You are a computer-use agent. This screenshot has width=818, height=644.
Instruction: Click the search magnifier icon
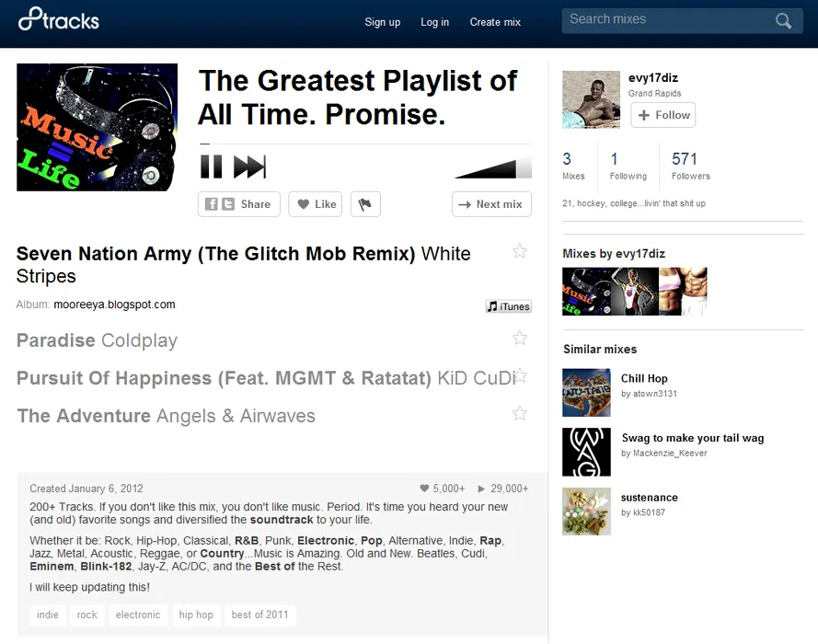(x=783, y=21)
